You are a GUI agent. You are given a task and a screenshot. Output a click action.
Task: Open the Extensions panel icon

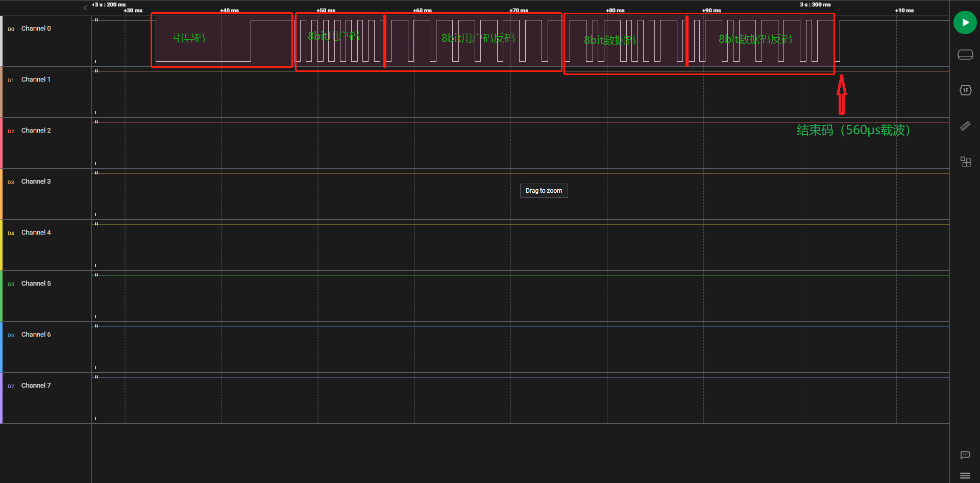(x=965, y=162)
